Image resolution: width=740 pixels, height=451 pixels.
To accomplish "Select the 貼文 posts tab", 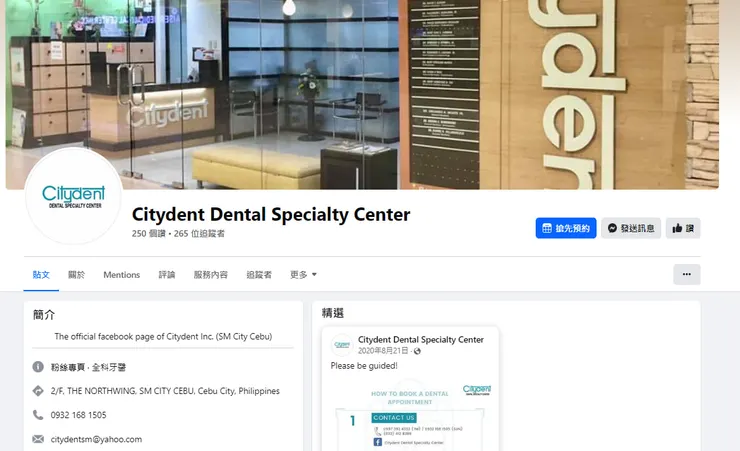I will tap(41, 275).
